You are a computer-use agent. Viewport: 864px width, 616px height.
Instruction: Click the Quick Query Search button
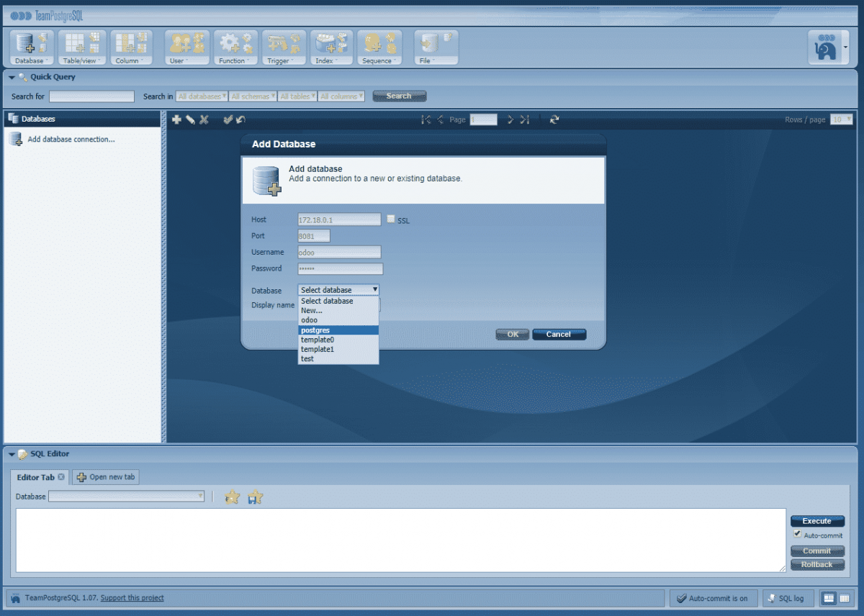(400, 96)
